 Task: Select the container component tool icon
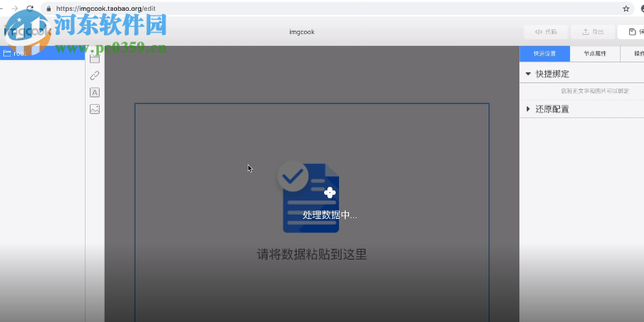point(95,59)
